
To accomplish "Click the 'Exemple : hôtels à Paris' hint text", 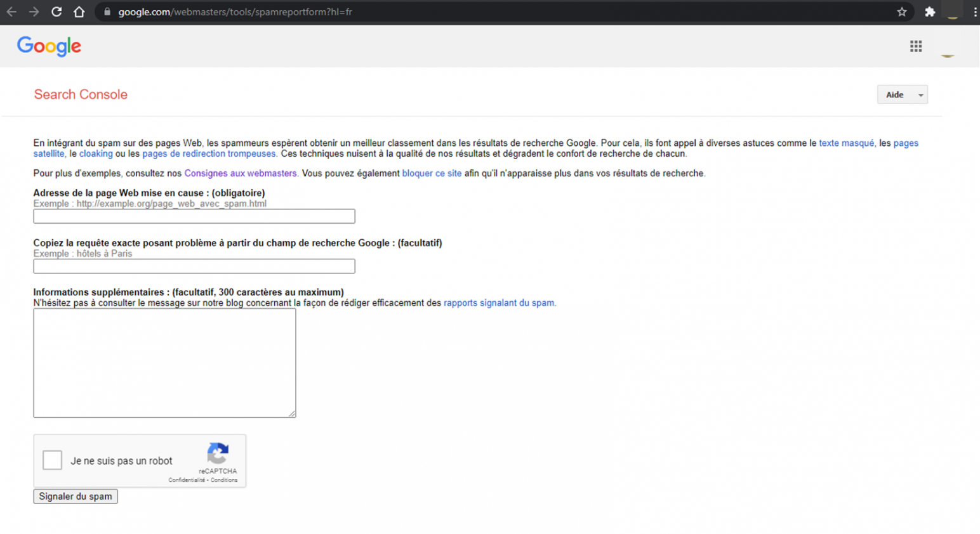I will pyautogui.click(x=83, y=254).
